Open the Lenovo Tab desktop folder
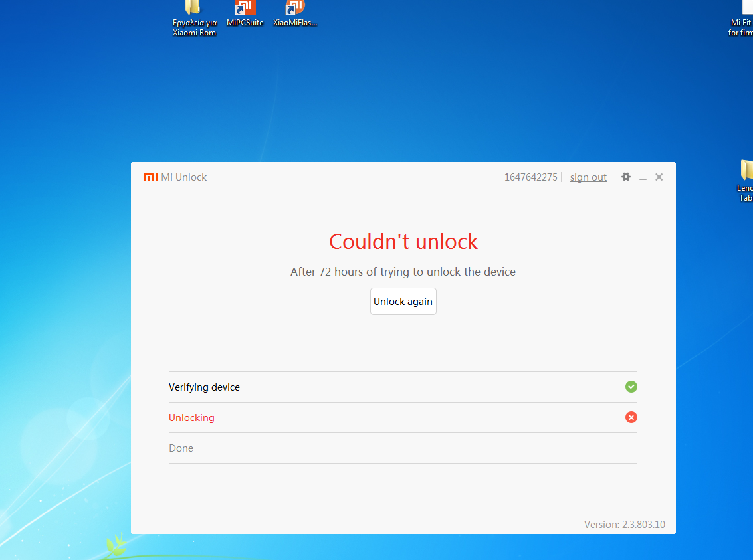Image resolution: width=753 pixels, height=560 pixels. point(745,181)
